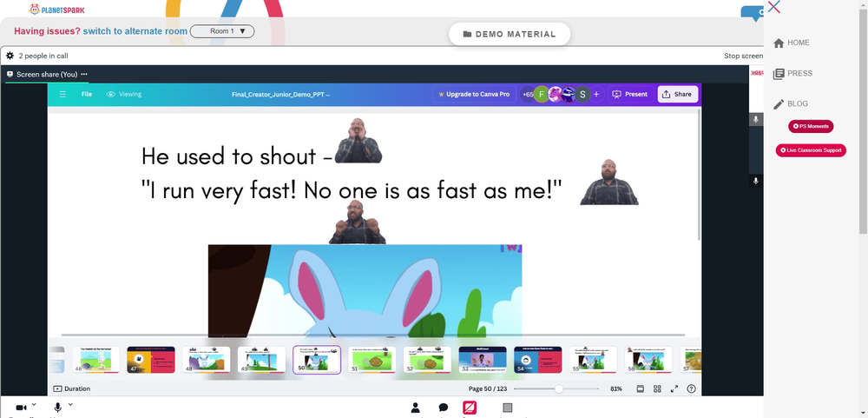Image resolution: width=868 pixels, height=418 pixels.
Task: Click the PS Moments button
Action: (x=811, y=126)
